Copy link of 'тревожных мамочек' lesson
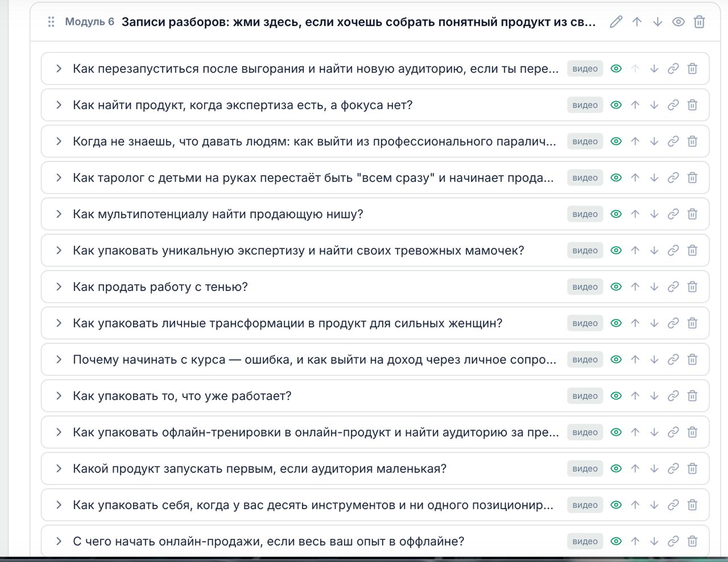The image size is (728, 562). (673, 251)
